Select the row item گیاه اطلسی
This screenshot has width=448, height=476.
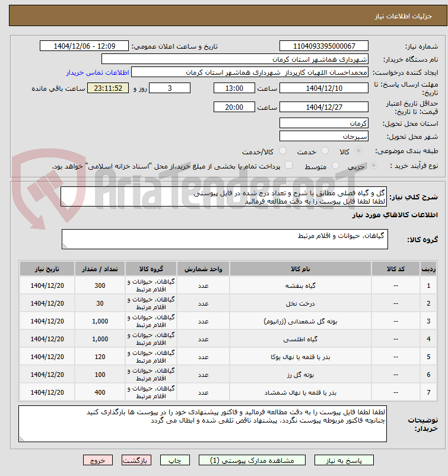click(x=300, y=339)
